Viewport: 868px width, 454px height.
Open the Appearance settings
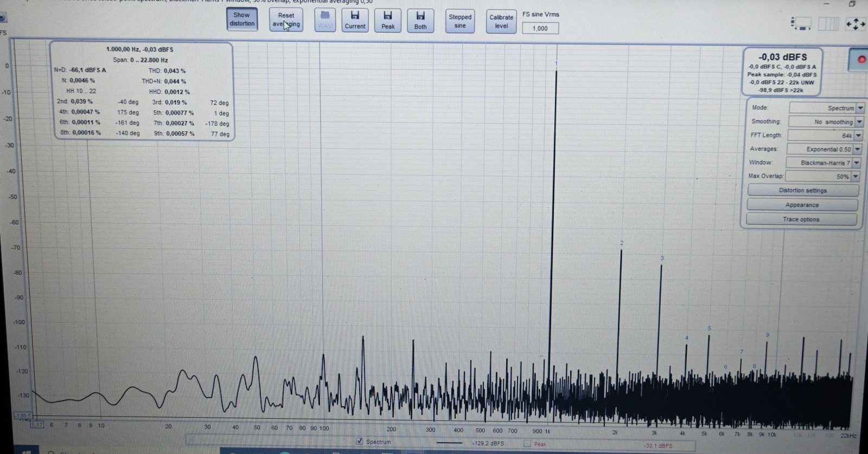click(x=802, y=205)
